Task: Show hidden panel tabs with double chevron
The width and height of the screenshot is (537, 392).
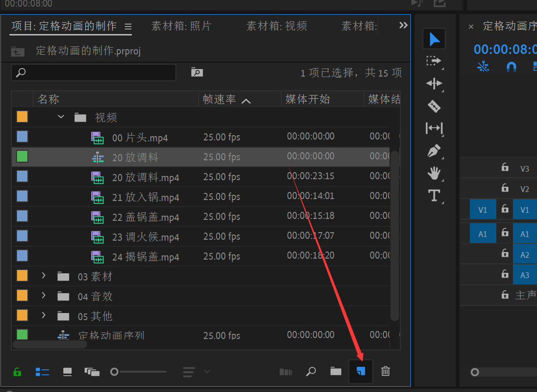Action: 403,25
